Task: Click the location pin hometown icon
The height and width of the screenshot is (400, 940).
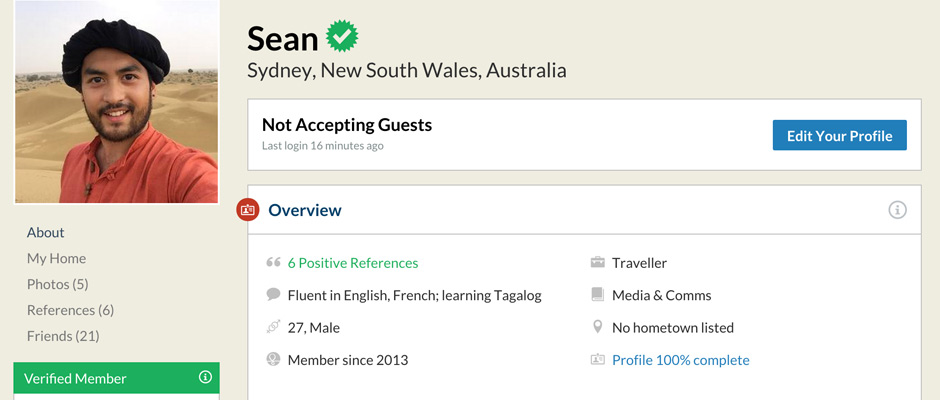Action: [598, 327]
